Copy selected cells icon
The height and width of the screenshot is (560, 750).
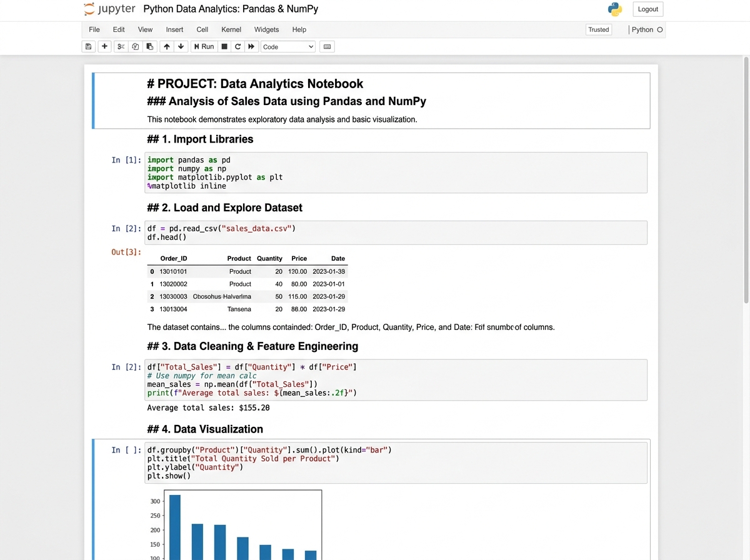point(135,46)
